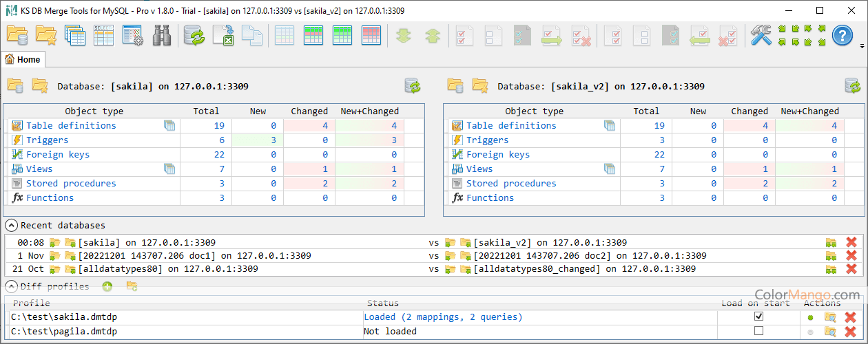Click the Object type header in sakila panel
Image resolution: width=868 pixels, height=344 pixels.
coord(94,111)
